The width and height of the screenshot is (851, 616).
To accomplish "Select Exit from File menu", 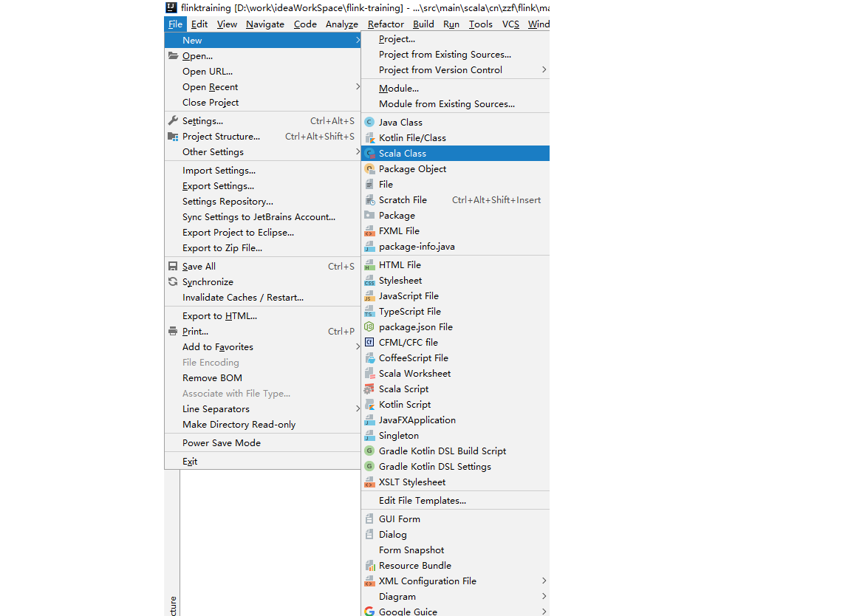I will (x=263, y=462).
